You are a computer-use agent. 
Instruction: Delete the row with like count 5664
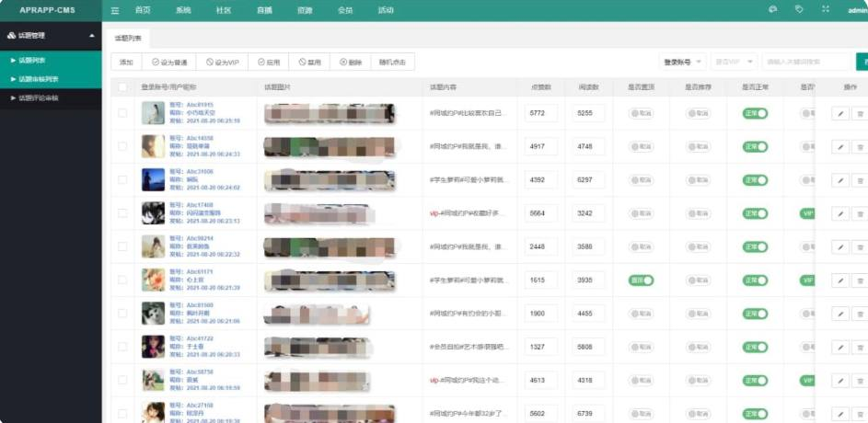(x=860, y=213)
